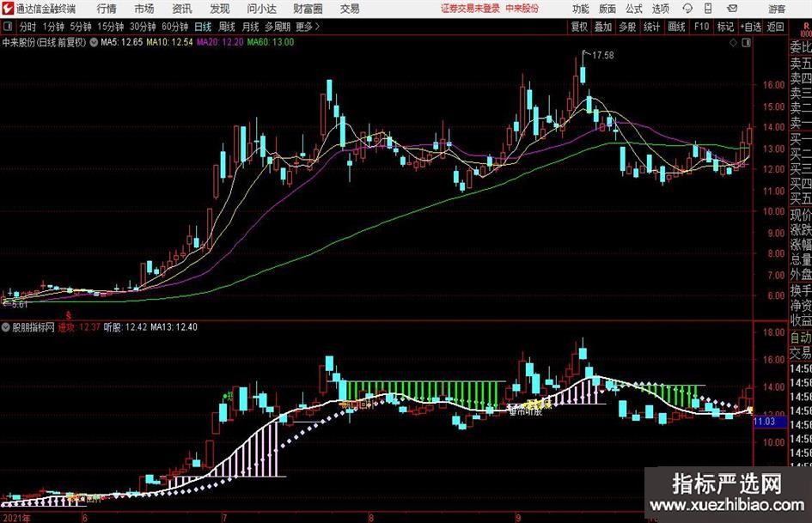
Task: Click the 进攻: 12.37 indicator value
Action: [79, 327]
